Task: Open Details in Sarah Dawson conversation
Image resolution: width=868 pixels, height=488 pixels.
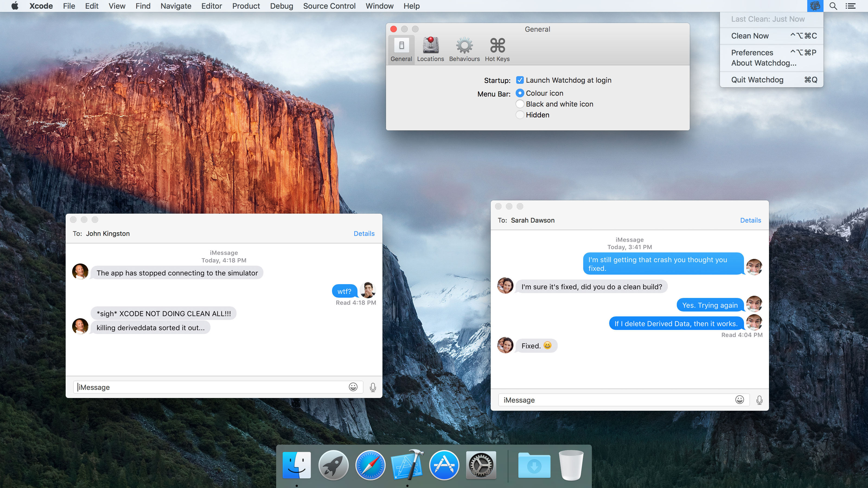Action: point(750,220)
